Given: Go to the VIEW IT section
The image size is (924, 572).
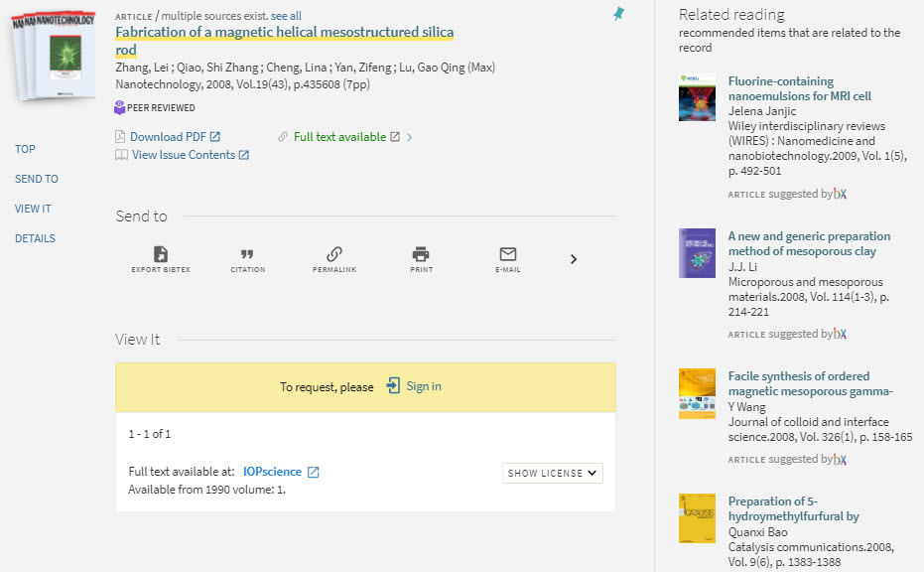Looking at the screenshot, I should click(33, 209).
